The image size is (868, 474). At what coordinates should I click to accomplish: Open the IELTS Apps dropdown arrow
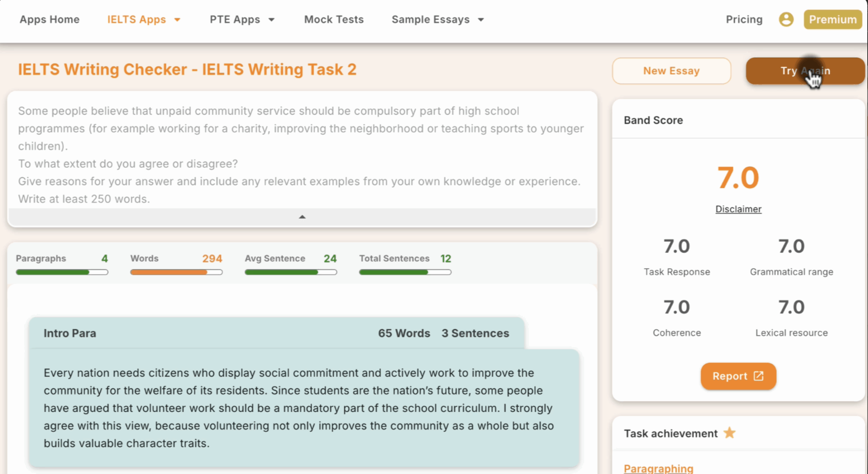(177, 20)
